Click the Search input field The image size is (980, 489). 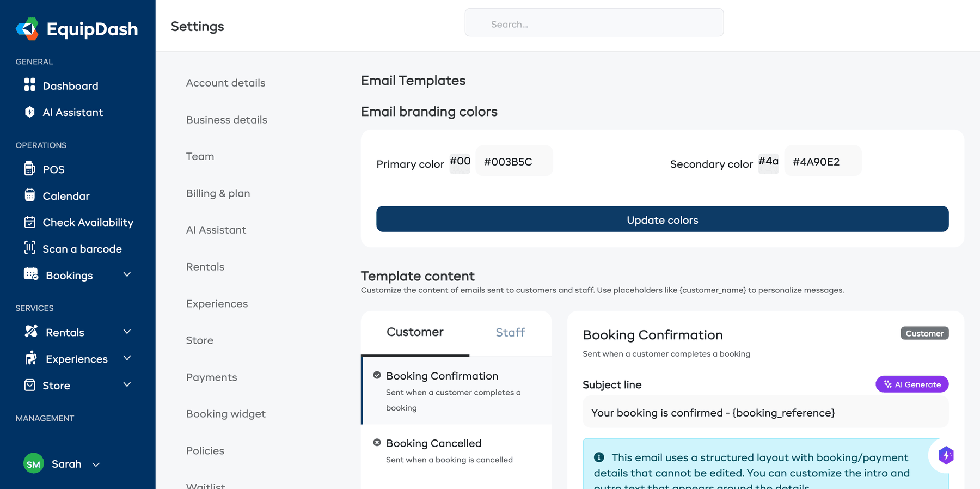point(594,23)
